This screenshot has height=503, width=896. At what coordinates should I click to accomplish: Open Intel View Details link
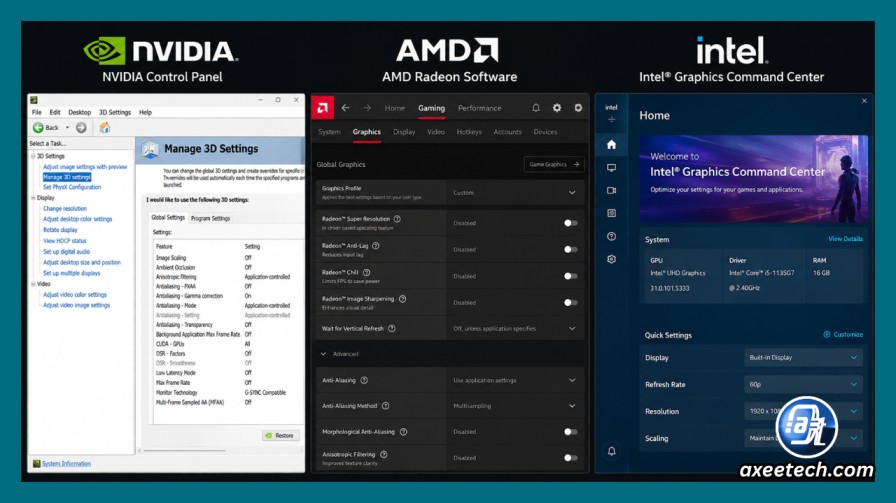(845, 239)
